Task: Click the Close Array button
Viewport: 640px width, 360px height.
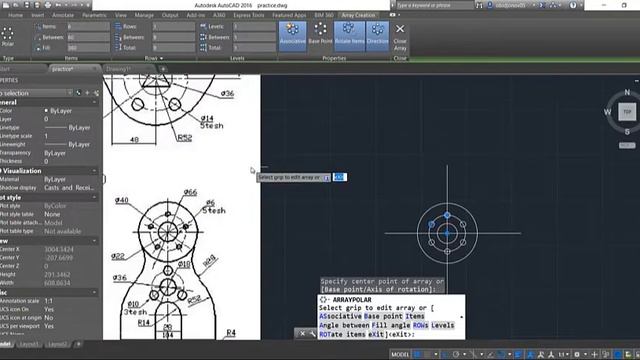Action: tap(400, 37)
